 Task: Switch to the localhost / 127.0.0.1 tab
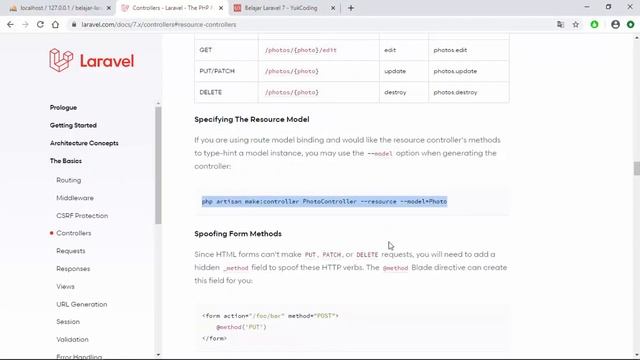click(60, 8)
